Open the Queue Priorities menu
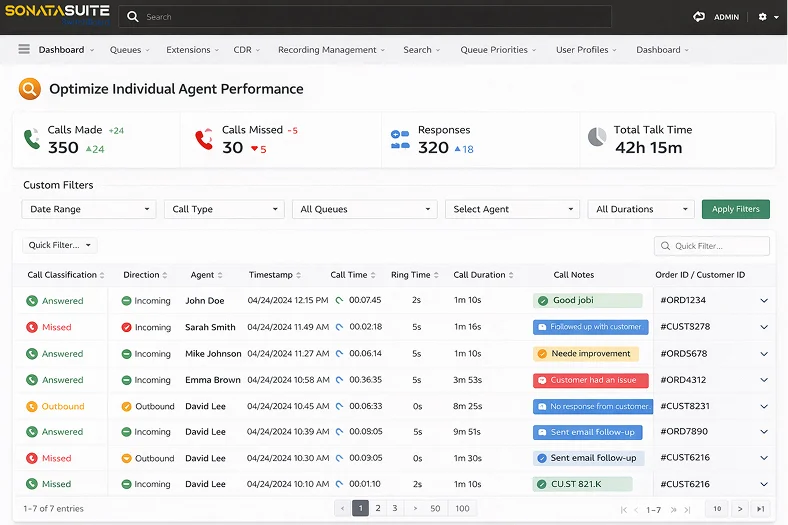 point(498,50)
